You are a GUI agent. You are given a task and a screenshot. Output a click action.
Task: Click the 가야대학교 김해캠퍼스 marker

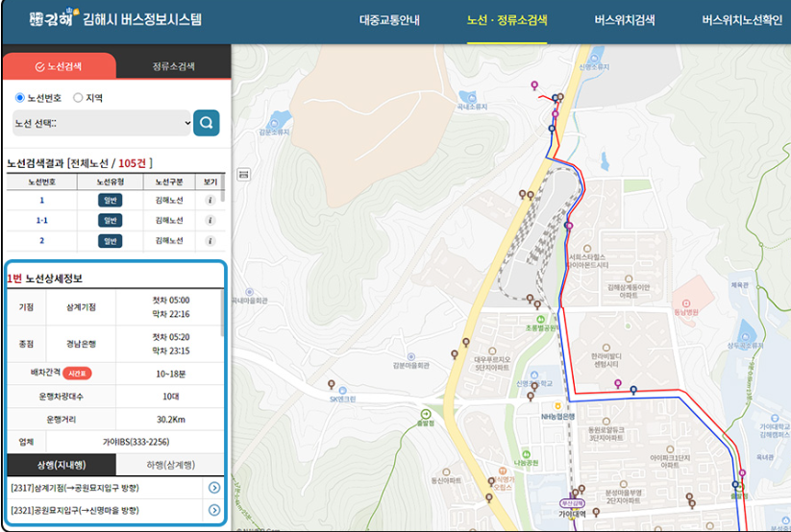click(775, 419)
